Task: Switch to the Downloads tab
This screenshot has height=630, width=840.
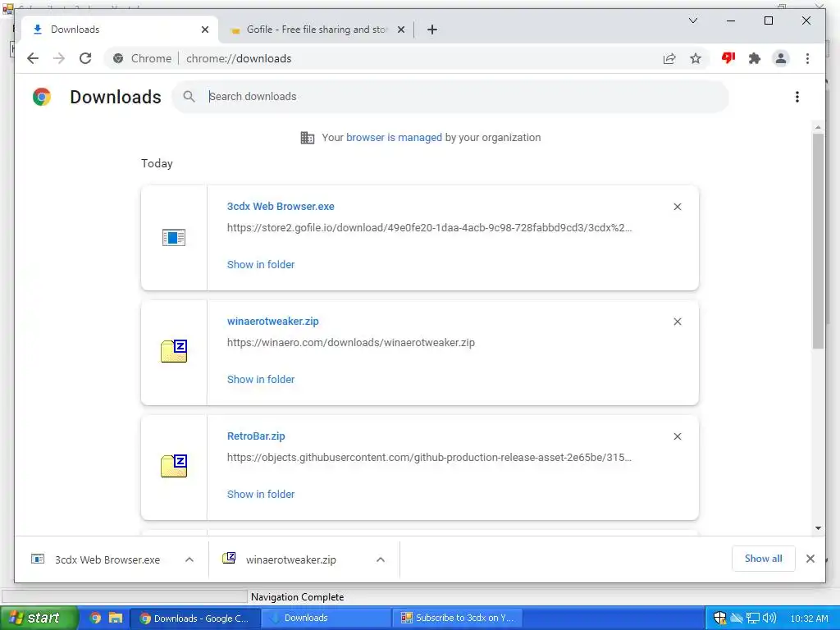Action: [x=120, y=30]
